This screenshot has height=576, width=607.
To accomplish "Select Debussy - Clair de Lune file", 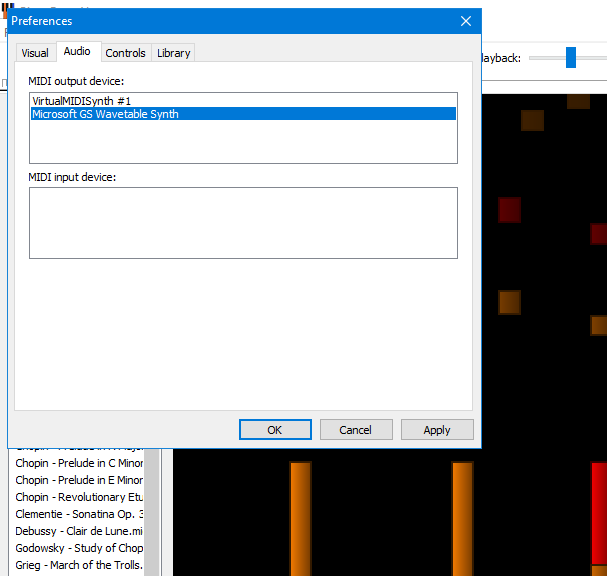I will (79, 531).
